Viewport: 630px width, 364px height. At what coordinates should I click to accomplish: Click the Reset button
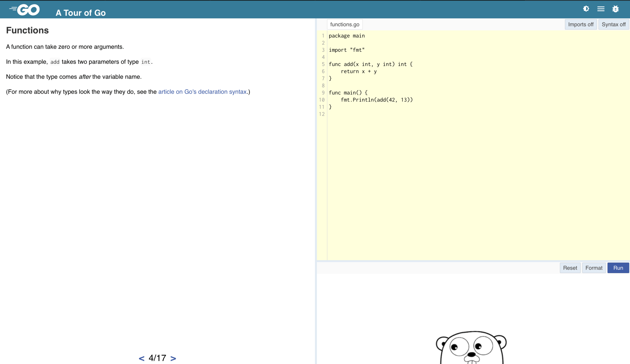click(570, 268)
